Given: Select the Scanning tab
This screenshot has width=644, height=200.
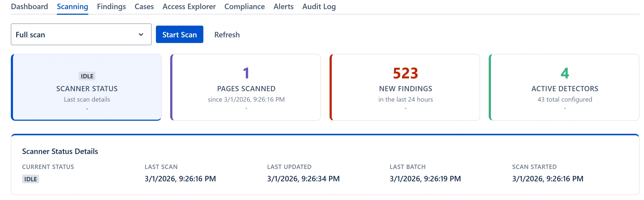Looking at the screenshot, I should (72, 7).
